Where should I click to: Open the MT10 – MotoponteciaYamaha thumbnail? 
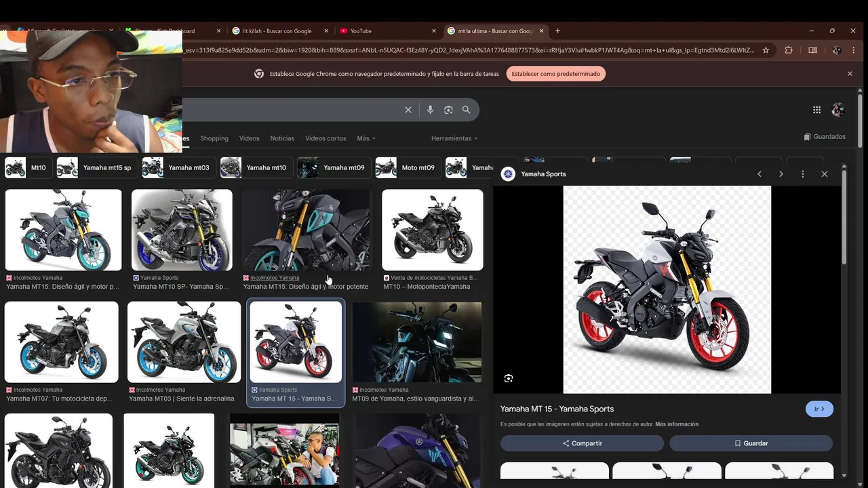[433, 230]
